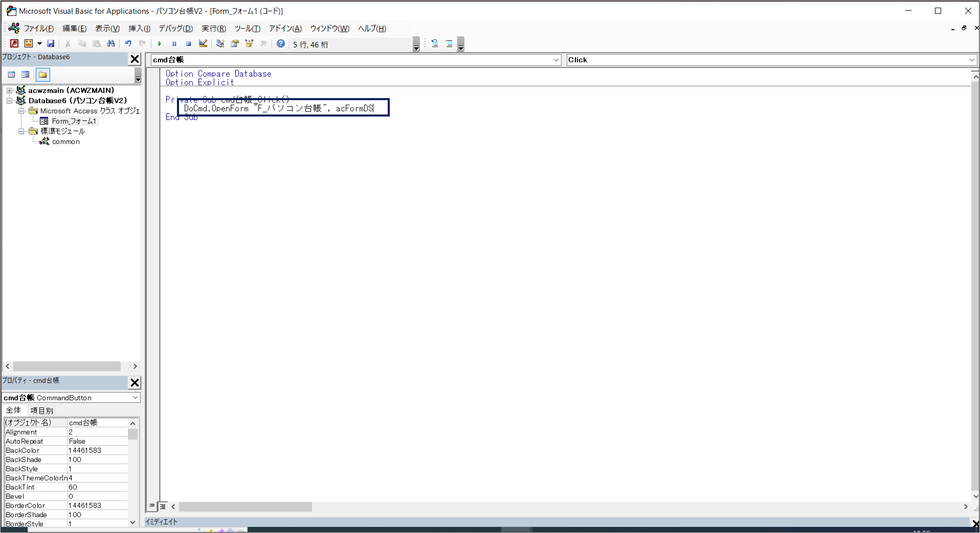Image resolution: width=980 pixels, height=533 pixels.
Task: Click the BackColor property value 14461583
Action: tap(97, 450)
